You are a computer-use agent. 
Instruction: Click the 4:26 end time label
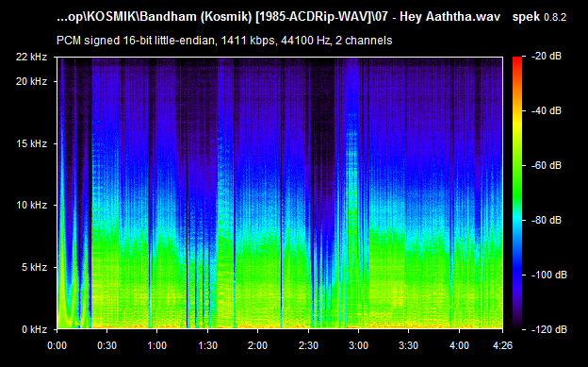(x=502, y=345)
